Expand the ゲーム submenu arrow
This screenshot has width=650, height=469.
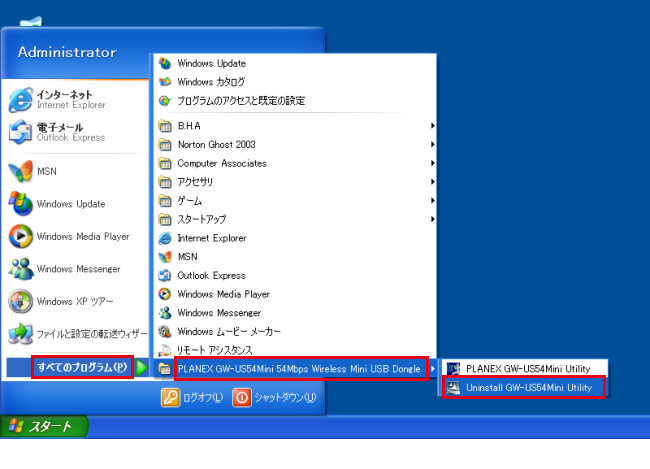pyautogui.click(x=432, y=201)
